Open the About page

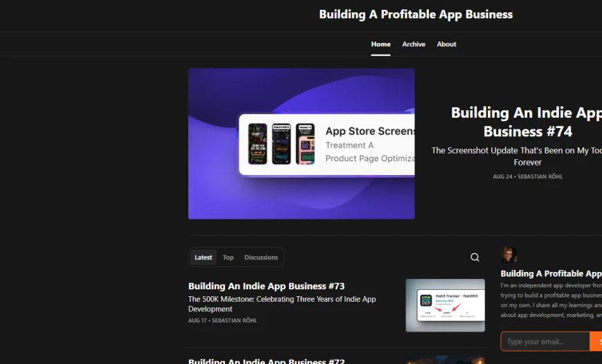tap(446, 44)
